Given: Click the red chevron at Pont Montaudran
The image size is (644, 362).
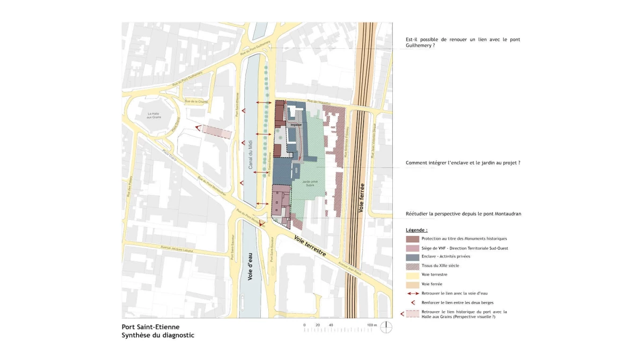Looking at the screenshot, I should (262, 224).
